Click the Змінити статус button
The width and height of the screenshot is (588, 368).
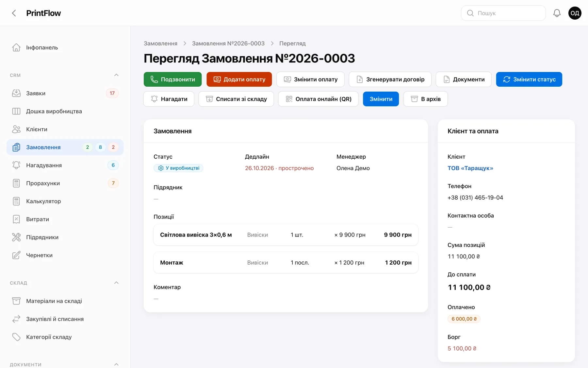coord(529,79)
